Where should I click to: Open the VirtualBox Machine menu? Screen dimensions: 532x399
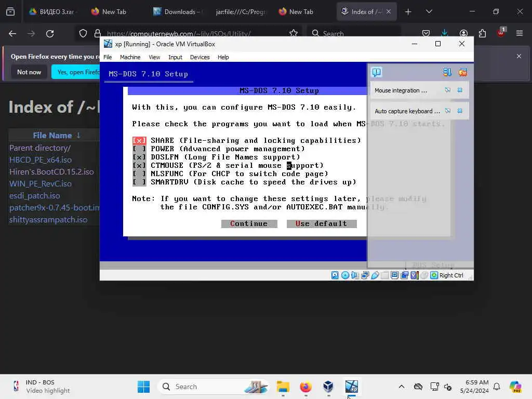click(130, 57)
